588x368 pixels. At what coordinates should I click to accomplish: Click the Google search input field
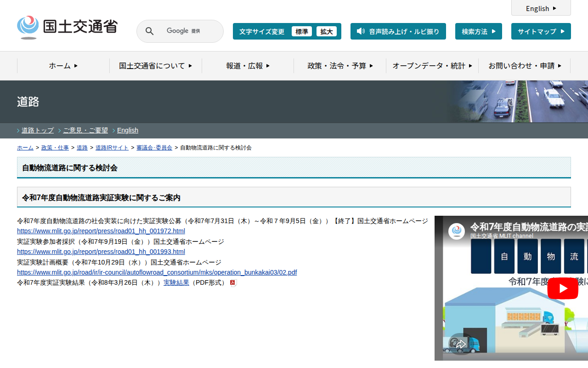point(188,31)
